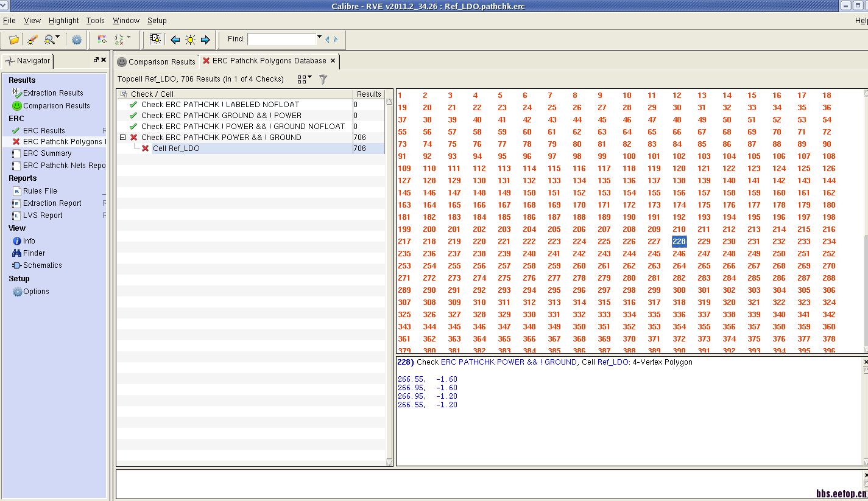Click the open database folder icon
The height and width of the screenshot is (501, 868).
(x=13, y=40)
